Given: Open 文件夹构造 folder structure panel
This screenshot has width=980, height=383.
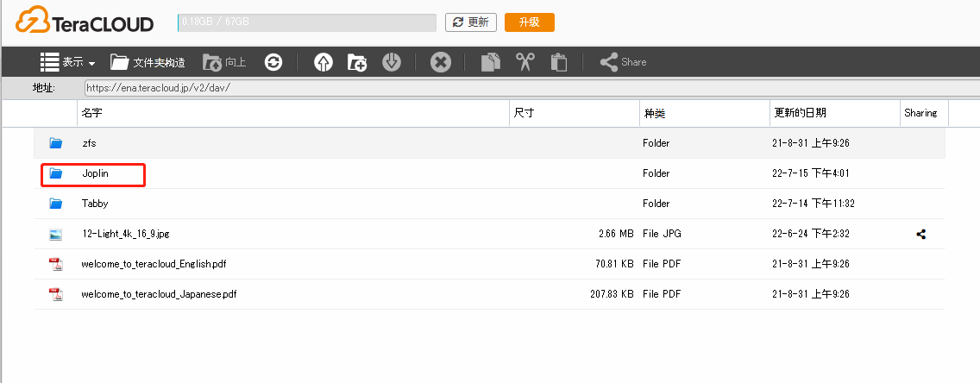Looking at the screenshot, I should click(x=148, y=62).
